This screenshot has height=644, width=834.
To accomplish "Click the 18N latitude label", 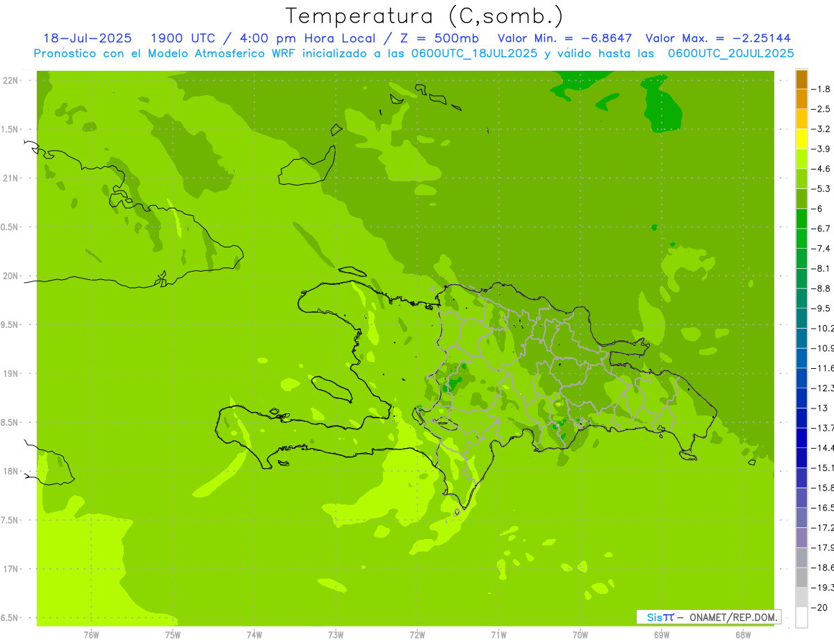I will point(12,471).
